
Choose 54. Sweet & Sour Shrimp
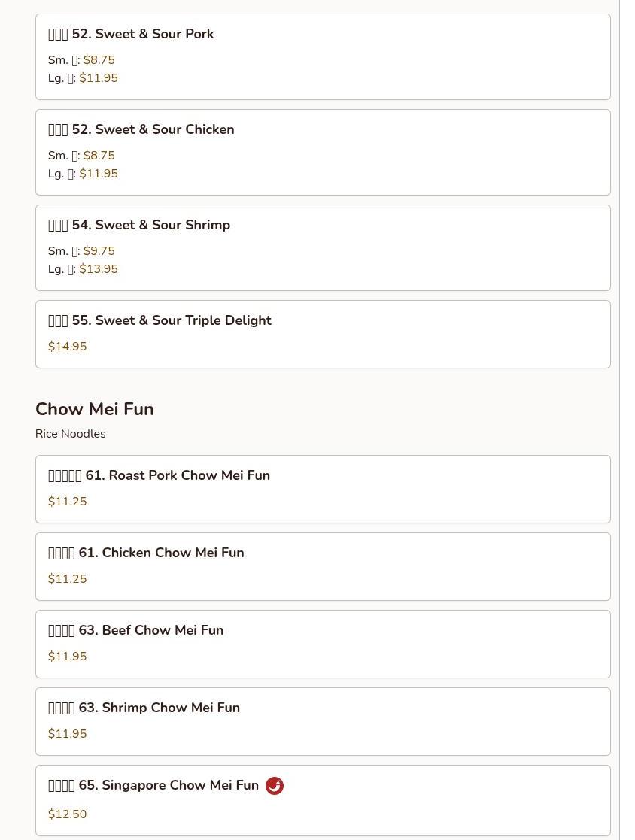coord(323,247)
